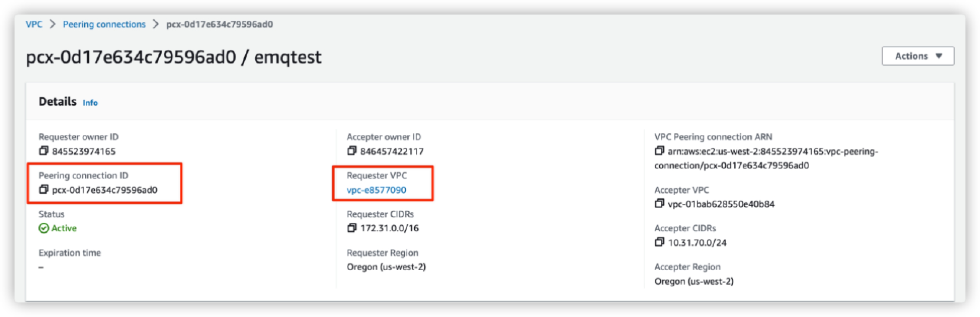The image size is (980, 317).
Task: Copy the Accepter VPC ID
Action: 659,204
